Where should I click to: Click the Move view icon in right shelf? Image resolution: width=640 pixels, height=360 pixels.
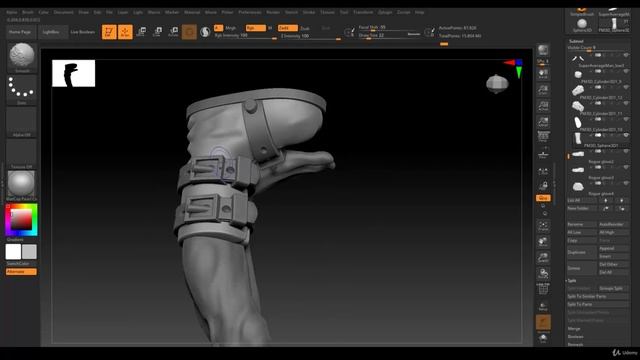[x=543, y=242]
